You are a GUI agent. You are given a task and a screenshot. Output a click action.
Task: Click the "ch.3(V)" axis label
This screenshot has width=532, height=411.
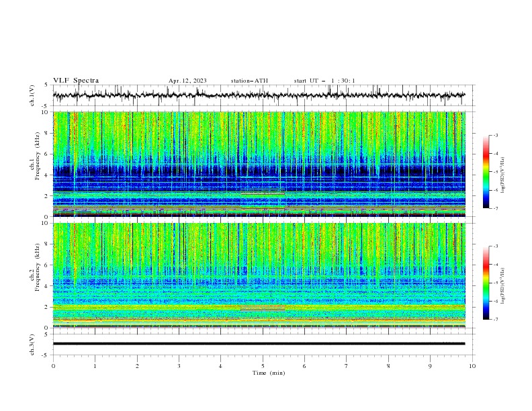point(32,345)
